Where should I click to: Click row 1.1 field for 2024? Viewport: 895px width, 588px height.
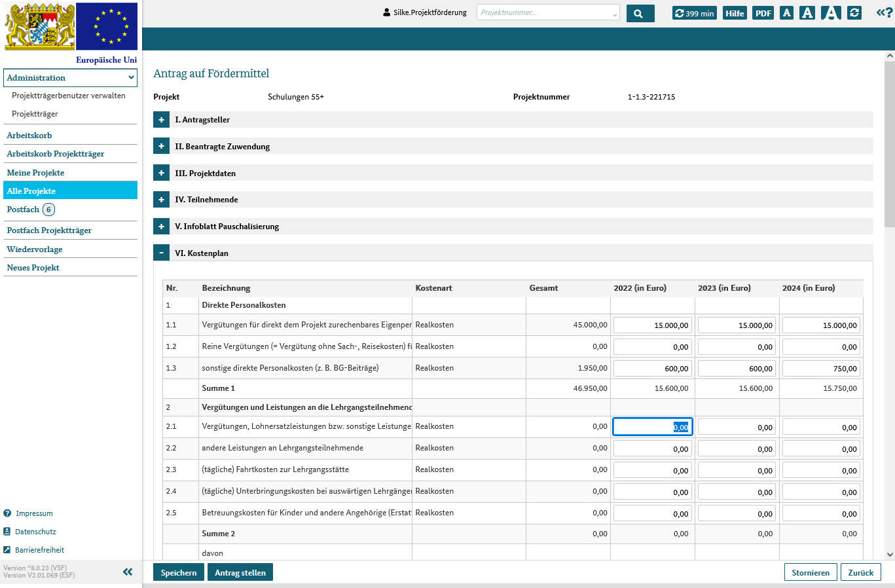point(821,325)
